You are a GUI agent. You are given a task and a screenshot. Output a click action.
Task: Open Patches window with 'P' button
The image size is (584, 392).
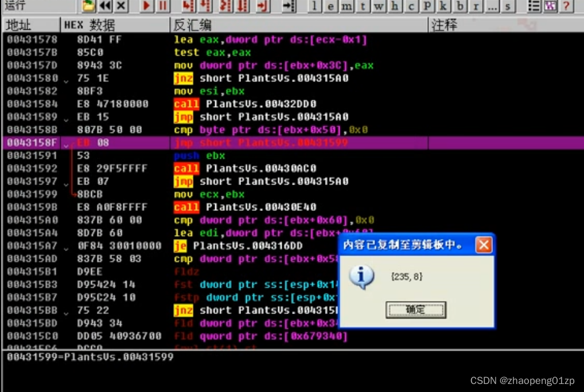tap(427, 6)
